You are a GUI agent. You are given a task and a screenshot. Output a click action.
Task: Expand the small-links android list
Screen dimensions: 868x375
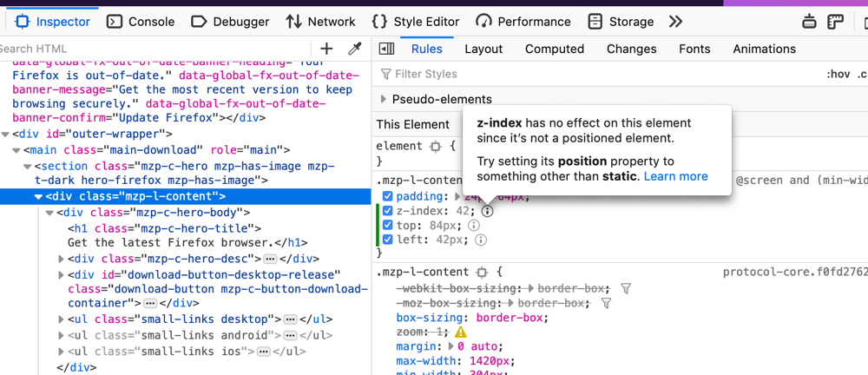point(61,335)
